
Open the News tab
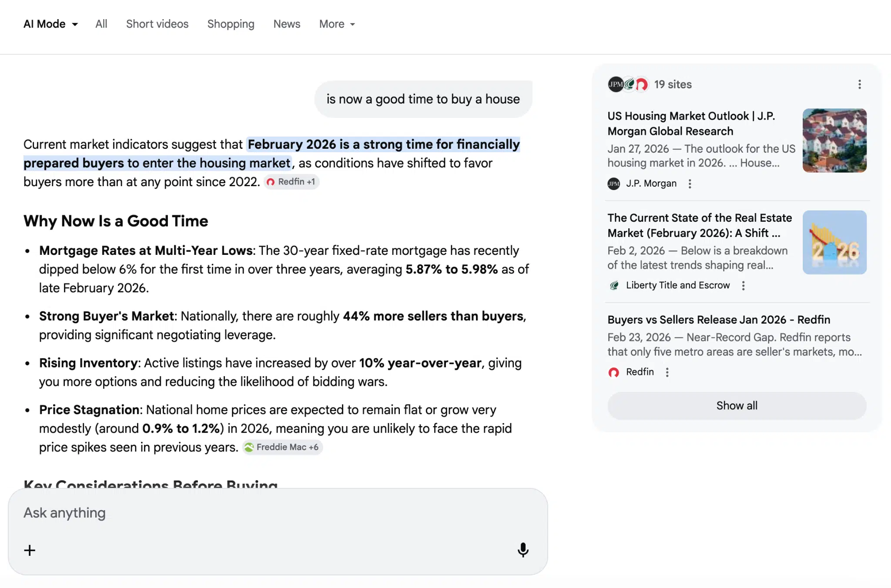tap(287, 24)
